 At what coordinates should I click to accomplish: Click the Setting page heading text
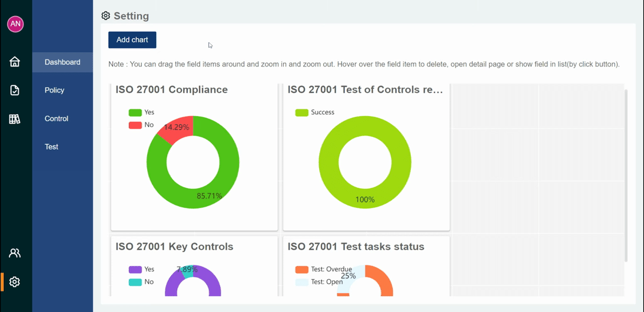(131, 16)
